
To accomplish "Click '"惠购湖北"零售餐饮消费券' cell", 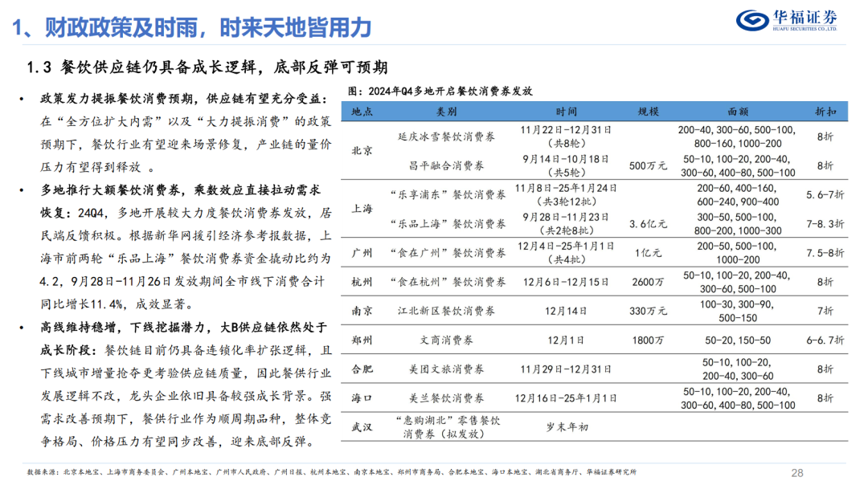I will [446, 427].
